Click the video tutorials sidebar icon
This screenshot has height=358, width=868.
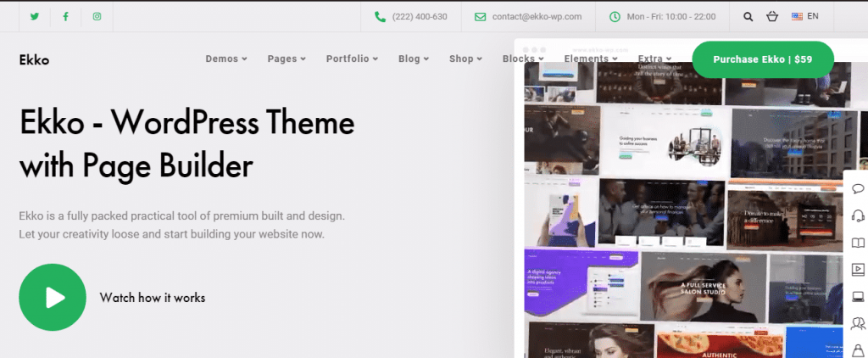857,270
